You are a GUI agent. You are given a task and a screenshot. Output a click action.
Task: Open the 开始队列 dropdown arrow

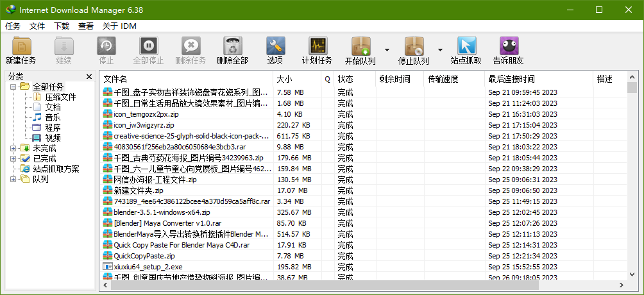click(x=387, y=50)
